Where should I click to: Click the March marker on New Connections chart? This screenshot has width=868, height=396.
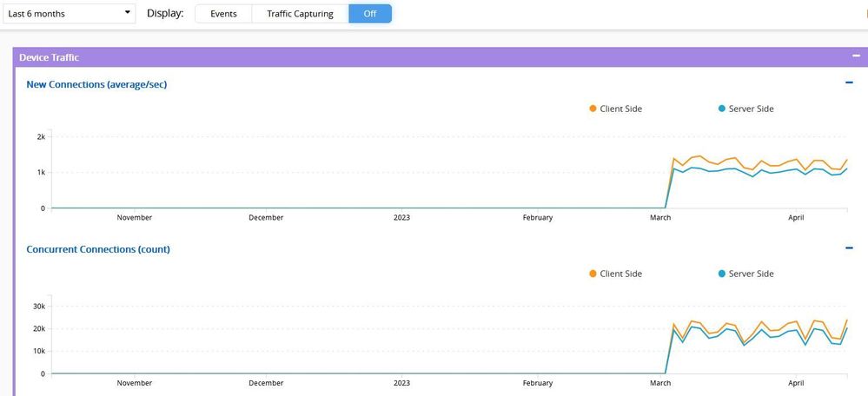point(660,217)
